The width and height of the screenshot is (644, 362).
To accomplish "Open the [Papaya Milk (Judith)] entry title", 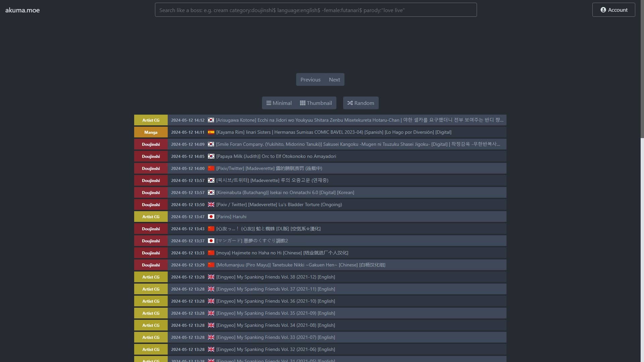I will [276, 156].
